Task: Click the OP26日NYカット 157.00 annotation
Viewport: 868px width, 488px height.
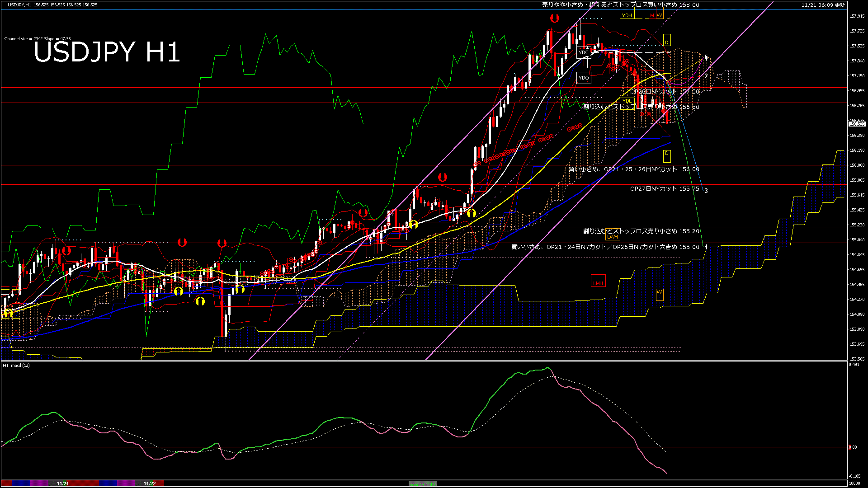Action: pos(664,92)
